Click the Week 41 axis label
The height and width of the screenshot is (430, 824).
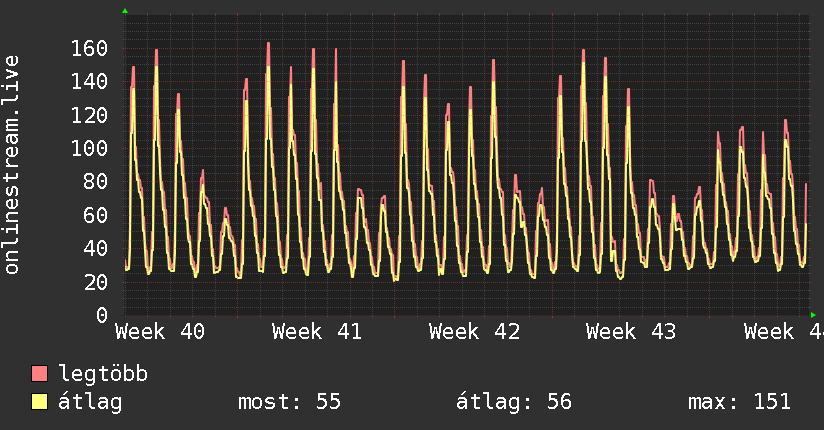tap(317, 332)
